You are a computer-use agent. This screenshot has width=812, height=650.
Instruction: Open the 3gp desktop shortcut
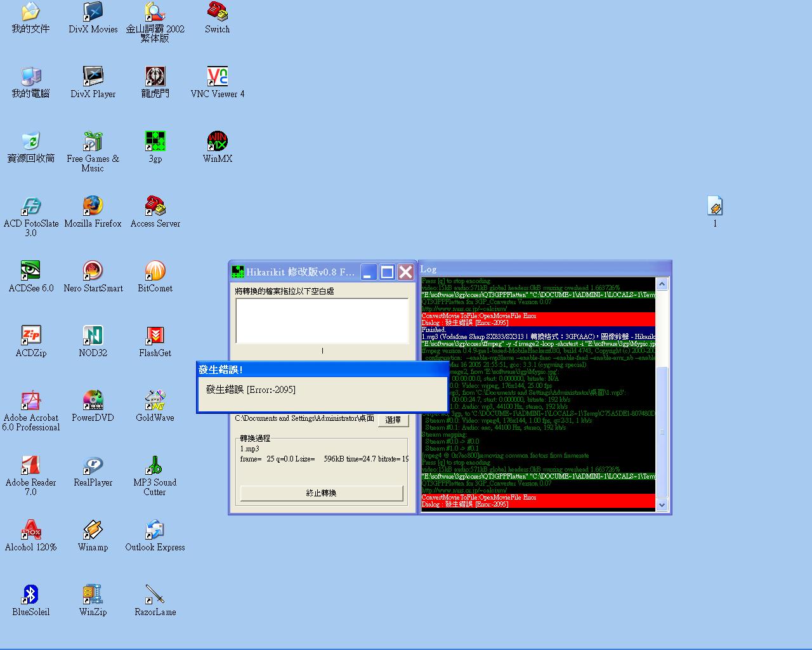(x=155, y=142)
